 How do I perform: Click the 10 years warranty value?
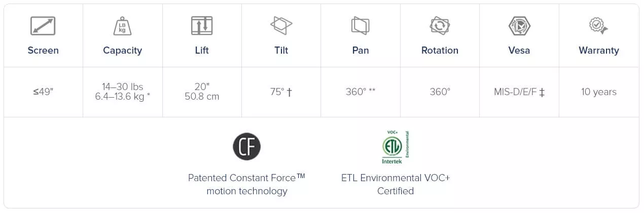598,92
